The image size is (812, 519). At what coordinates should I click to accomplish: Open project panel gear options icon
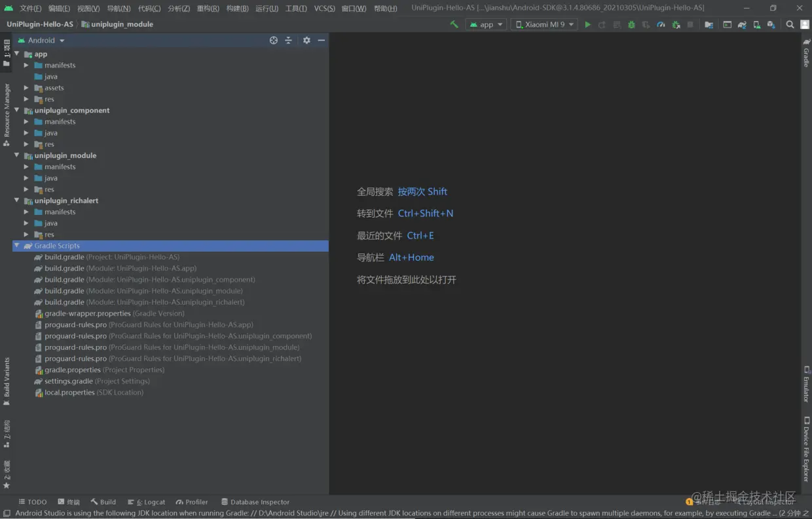point(306,40)
